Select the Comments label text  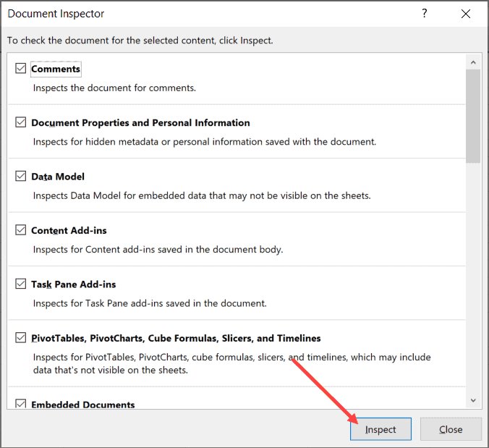pos(56,69)
